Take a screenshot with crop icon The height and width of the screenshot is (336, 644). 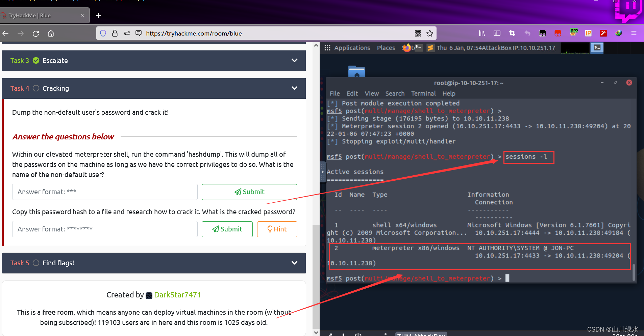512,33
